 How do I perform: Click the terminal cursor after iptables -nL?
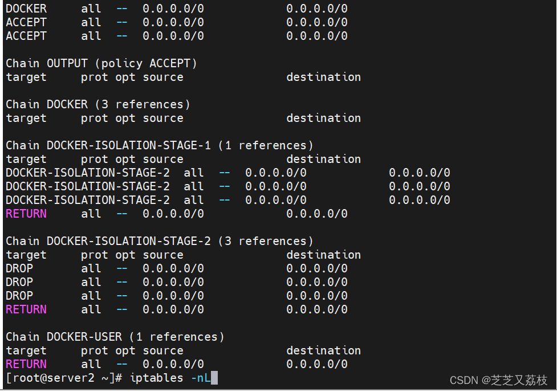pyautogui.click(x=214, y=378)
